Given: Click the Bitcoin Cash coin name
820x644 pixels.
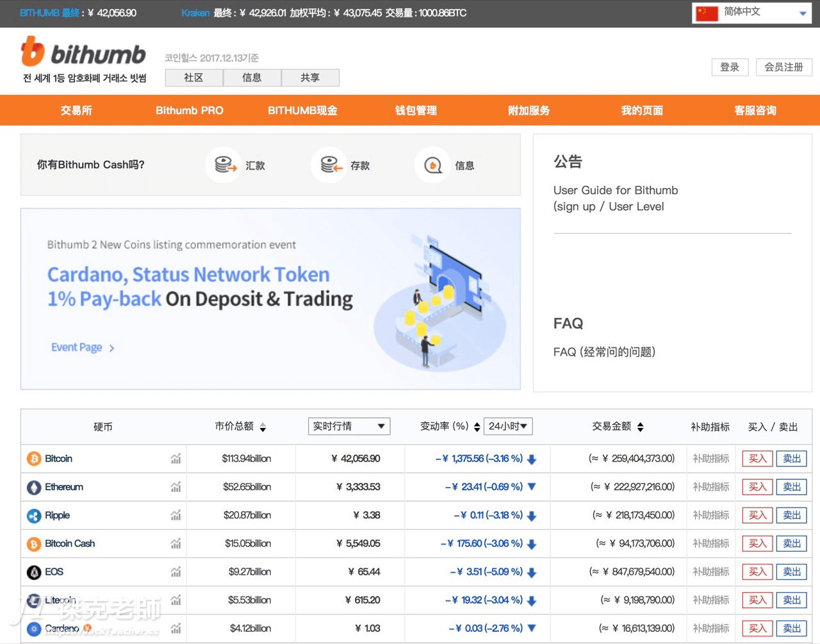Looking at the screenshot, I should 70,543.
